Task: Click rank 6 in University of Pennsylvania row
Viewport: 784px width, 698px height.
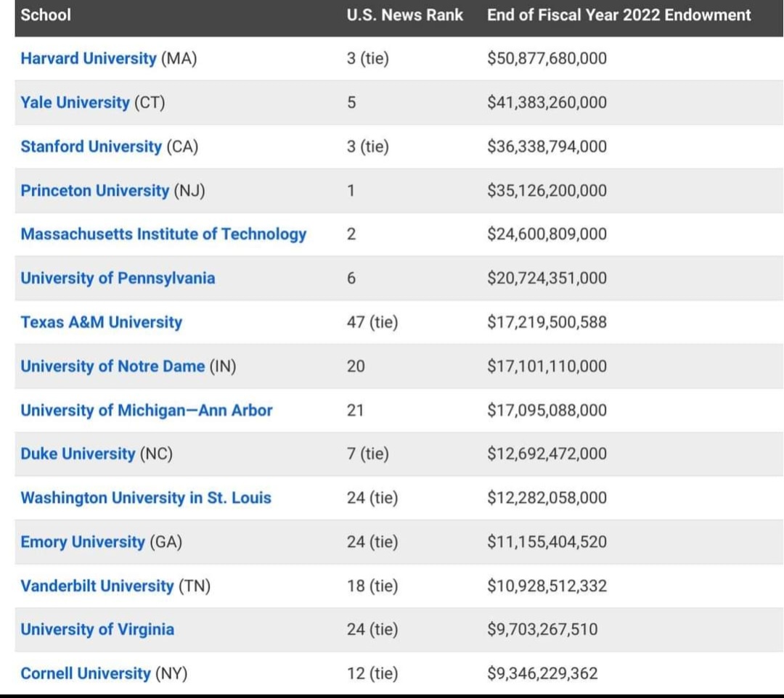Action: (x=351, y=279)
